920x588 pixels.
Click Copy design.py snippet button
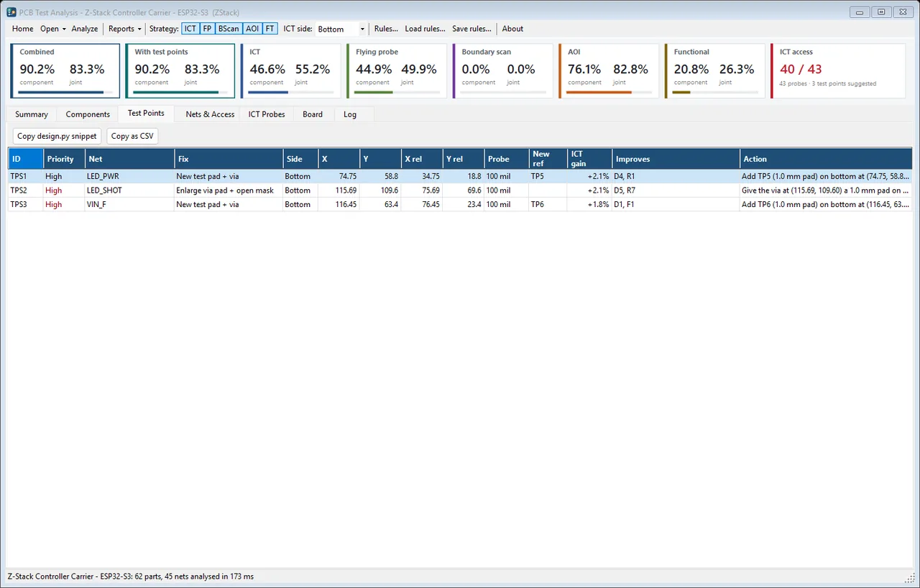coord(57,136)
